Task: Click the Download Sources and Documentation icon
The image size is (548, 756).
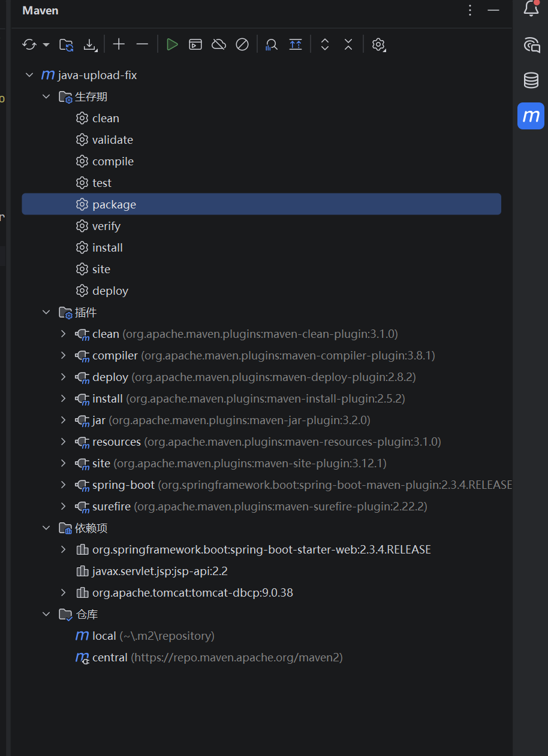Action: tap(89, 44)
